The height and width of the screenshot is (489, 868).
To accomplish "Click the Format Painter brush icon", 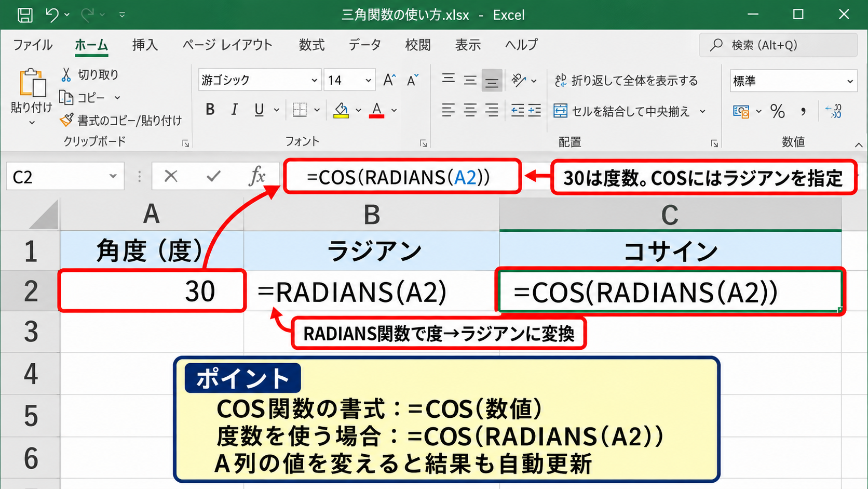I will pos(66,120).
